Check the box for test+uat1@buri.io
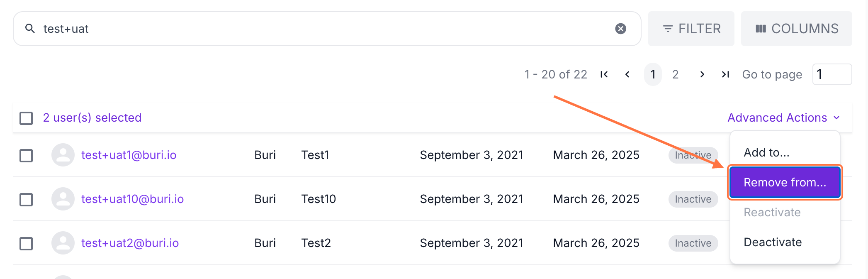Image resolution: width=868 pixels, height=279 pixels. (x=26, y=156)
